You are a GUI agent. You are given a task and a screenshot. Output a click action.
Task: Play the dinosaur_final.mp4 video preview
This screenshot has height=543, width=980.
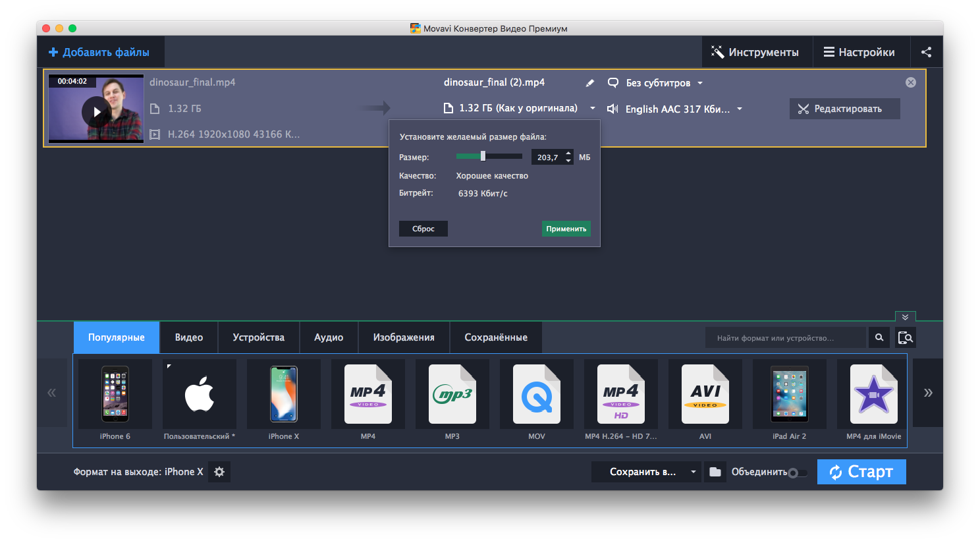pyautogui.click(x=96, y=111)
